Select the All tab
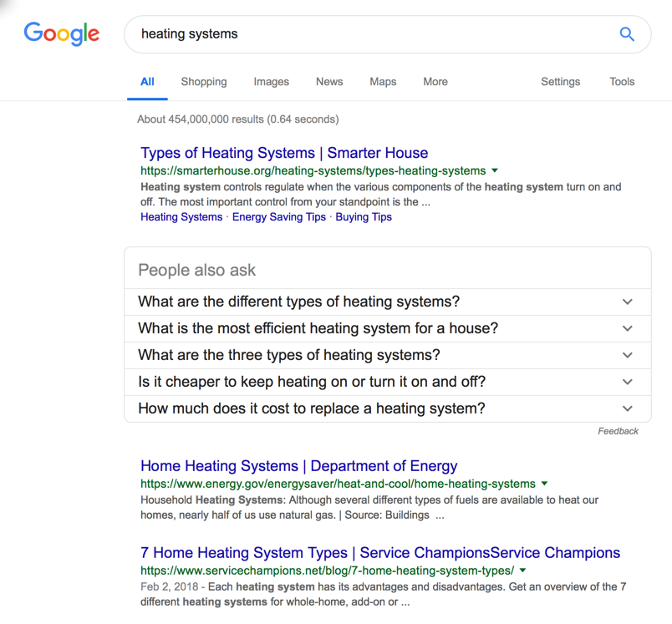The width and height of the screenshot is (672, 624). [147, 82]
